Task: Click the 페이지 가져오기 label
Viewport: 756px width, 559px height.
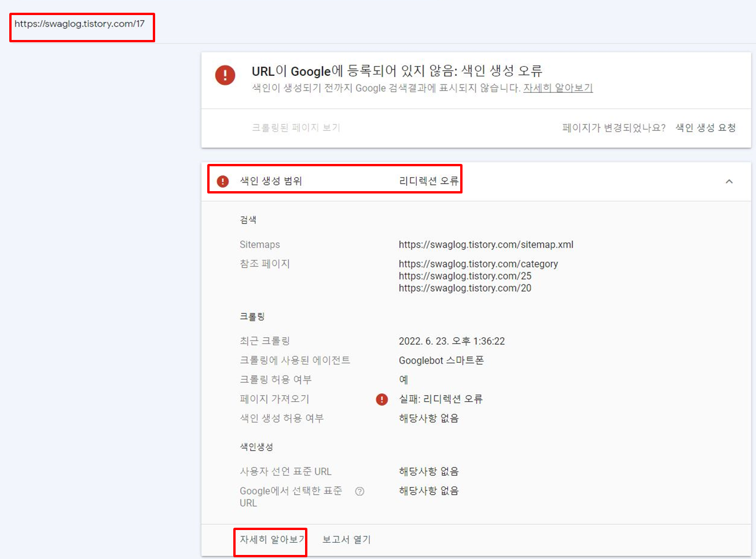Action: [274, 399]
